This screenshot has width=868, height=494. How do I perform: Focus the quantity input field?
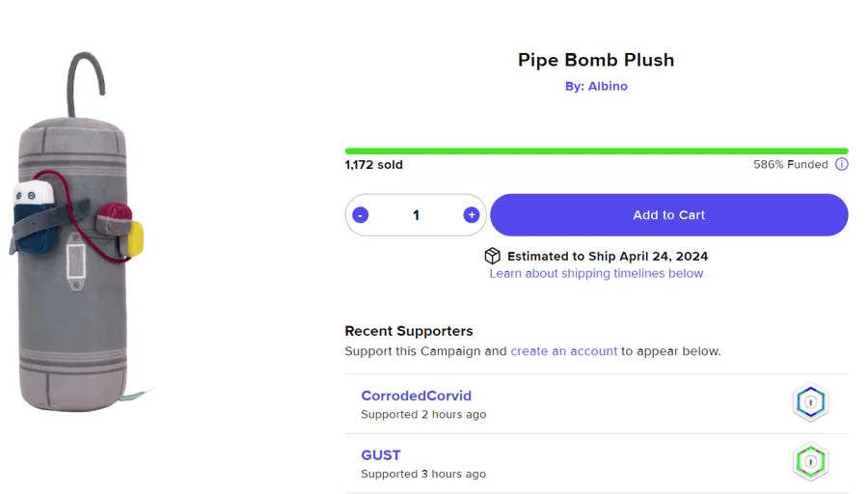(416, 215)
